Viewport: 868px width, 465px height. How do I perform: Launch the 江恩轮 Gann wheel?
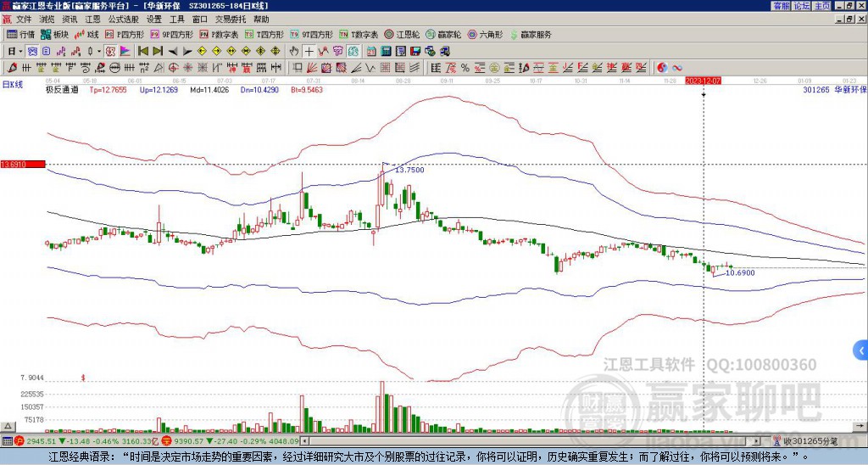402,34
